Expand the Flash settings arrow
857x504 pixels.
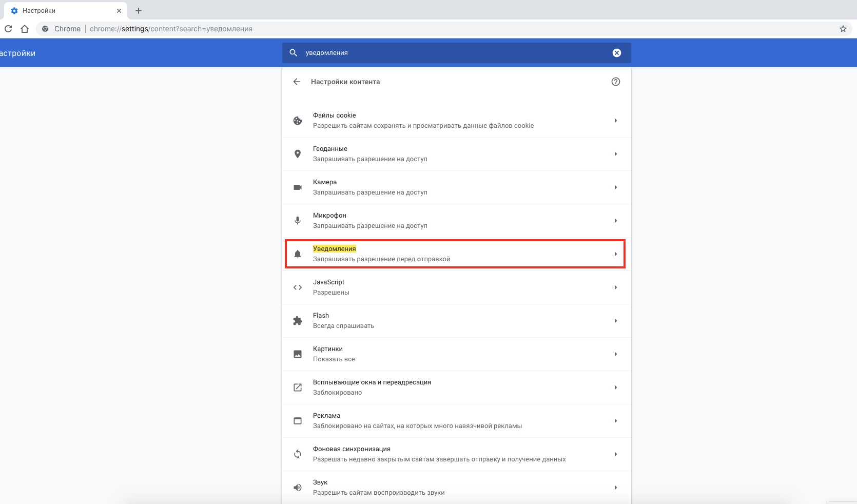coord(616,321)
